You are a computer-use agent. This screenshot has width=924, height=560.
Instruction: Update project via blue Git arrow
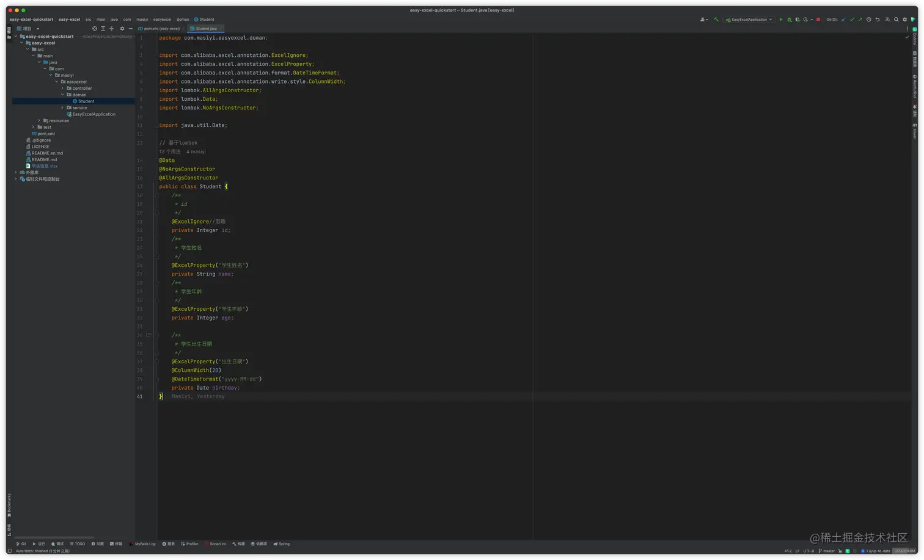[x=844, y=20]
